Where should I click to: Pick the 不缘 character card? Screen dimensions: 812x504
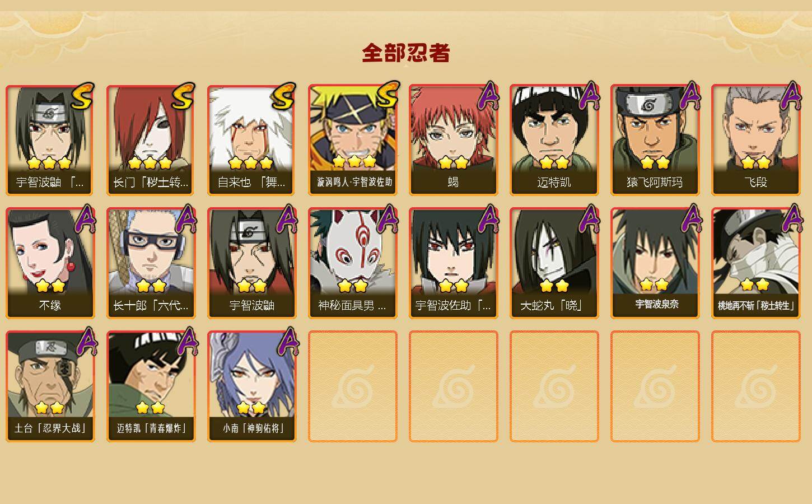50,263
